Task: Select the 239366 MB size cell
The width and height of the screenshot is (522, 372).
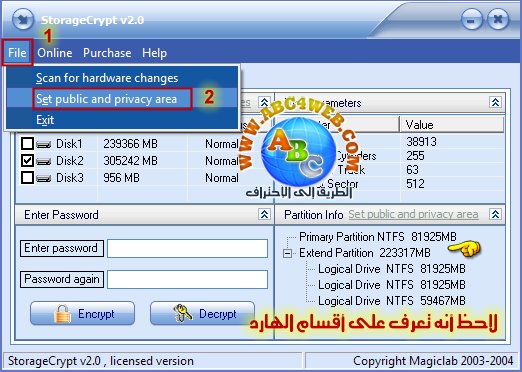Action: 130,144
